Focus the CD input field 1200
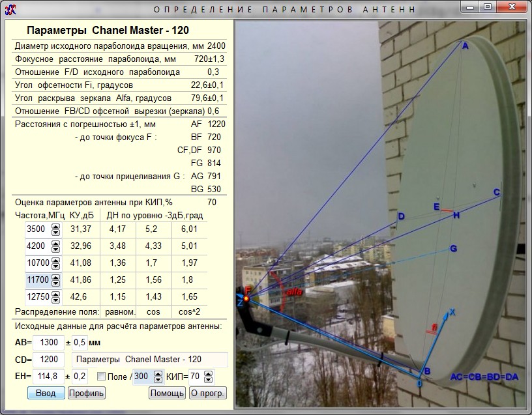Image resolution: width=532 pixels, height=415 pixels. tap(48, 360)
